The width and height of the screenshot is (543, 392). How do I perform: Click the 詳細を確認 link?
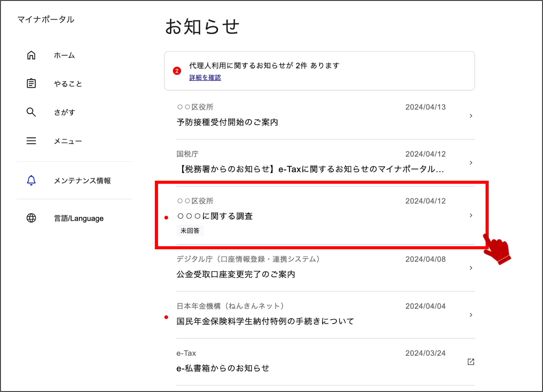[205, 77]
